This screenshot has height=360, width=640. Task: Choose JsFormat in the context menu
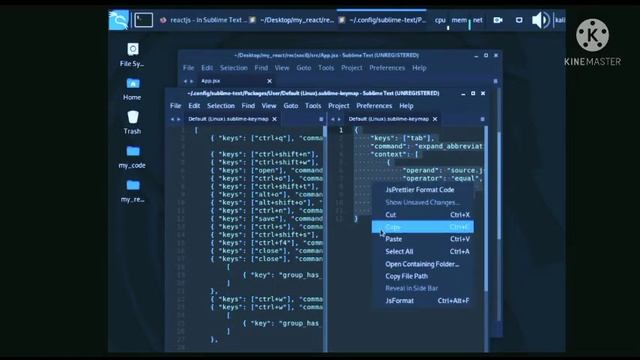point(423,301)
